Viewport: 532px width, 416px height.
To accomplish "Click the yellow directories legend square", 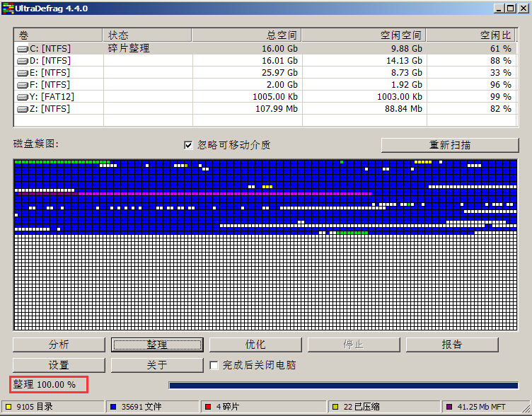I will [x=8, y=407].
